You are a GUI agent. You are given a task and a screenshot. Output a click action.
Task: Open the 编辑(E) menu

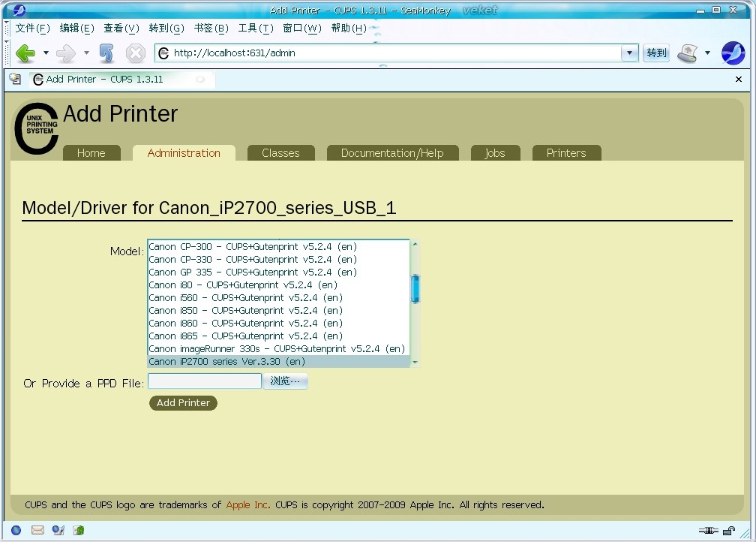pos(76,28)
